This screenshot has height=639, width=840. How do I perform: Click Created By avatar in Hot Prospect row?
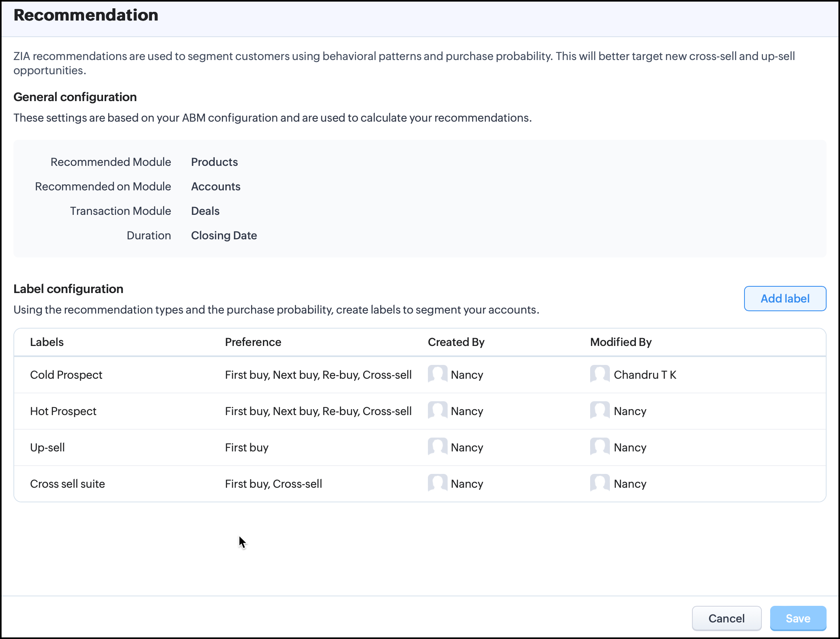pyautogui.click(x=437, y=410)
